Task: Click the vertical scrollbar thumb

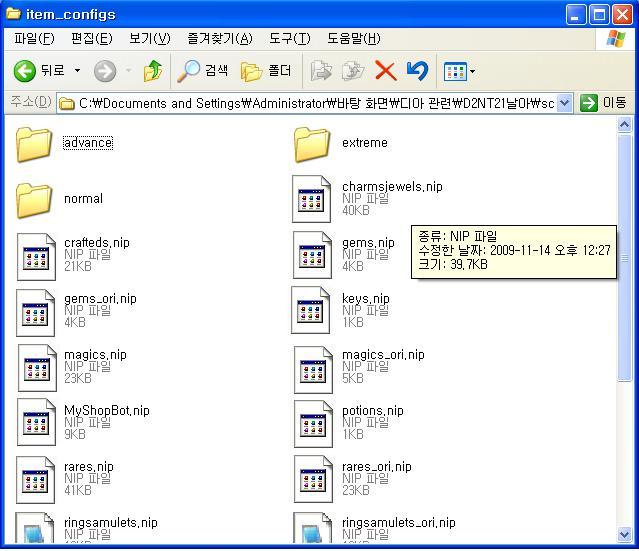Action: pos(624,258)
